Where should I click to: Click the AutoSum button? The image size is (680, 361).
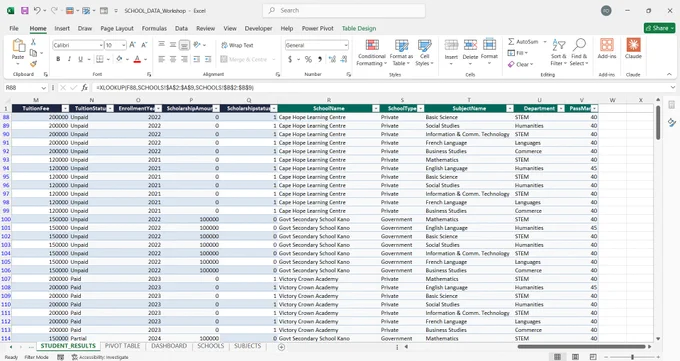point(523,42)
